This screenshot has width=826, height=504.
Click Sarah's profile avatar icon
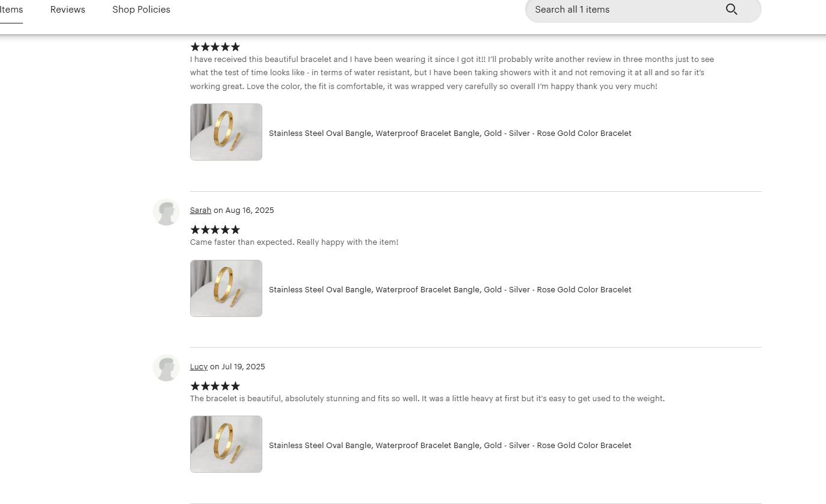(166, 212)
